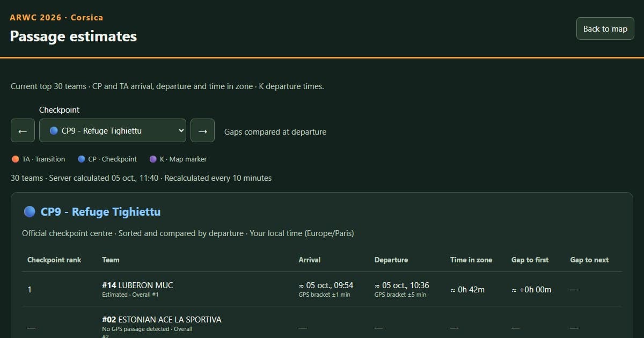The width and height of the screenshot is (644, 338).
Task: Click the blue CP Checkpoint legend dot
Action: (82, 159)
